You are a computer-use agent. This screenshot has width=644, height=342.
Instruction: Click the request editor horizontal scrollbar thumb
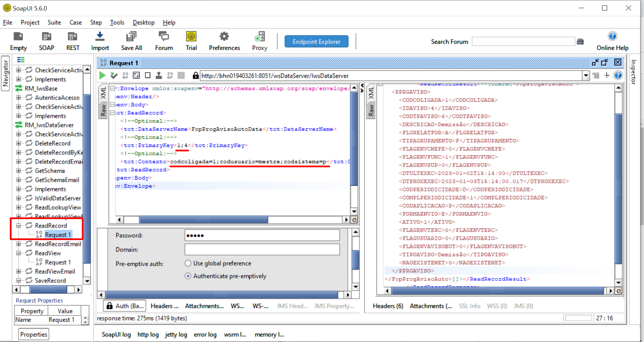[x=204, y=220]
